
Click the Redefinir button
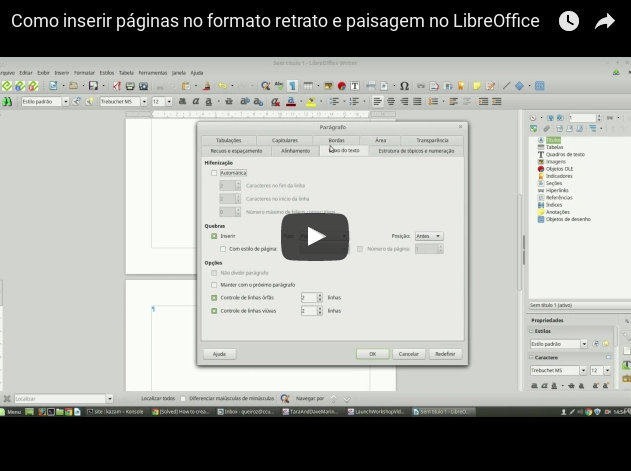pyautogui.click(x=445, y=354)
